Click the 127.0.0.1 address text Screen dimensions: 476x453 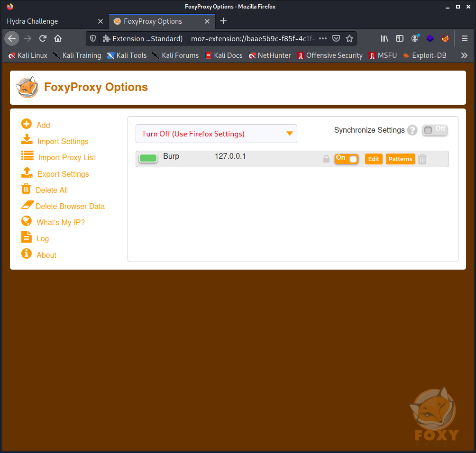coord(230,156)
